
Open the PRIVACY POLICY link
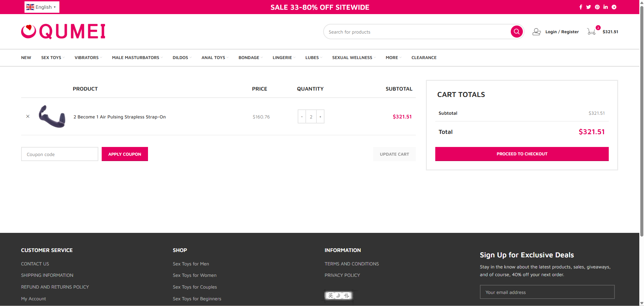[x=342, y=275]
